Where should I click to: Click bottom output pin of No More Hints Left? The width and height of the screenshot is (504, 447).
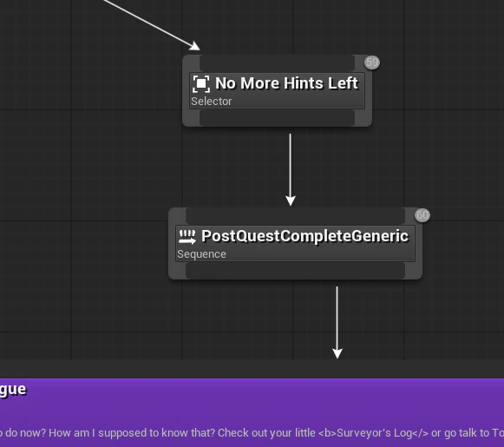coord(277,118)
